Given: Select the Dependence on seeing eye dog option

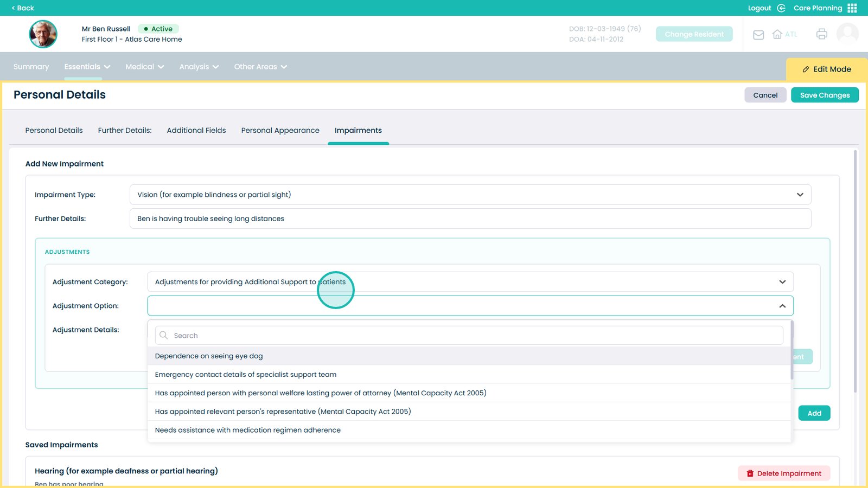Looking at the screenshot, I should 209,356.
